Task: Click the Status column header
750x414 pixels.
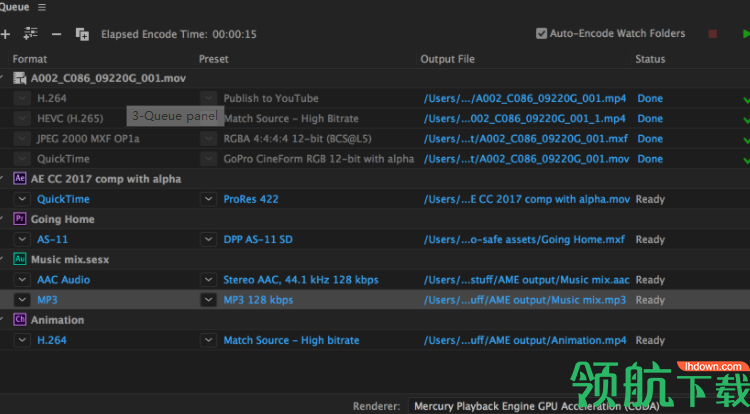Action: [650, 59]
